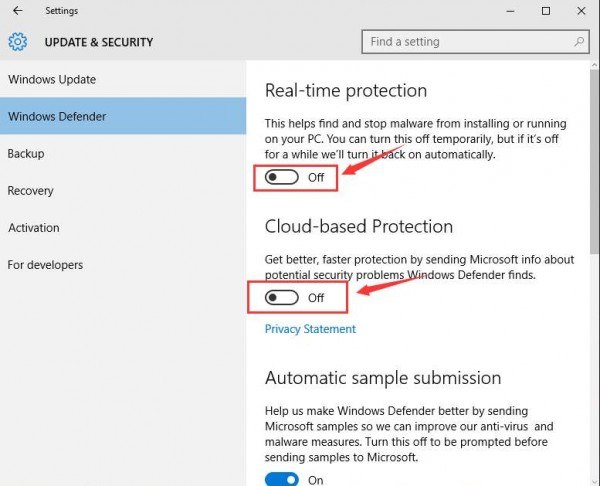
Task: Click the back arrow in Settings
Action: pos(18,11)
